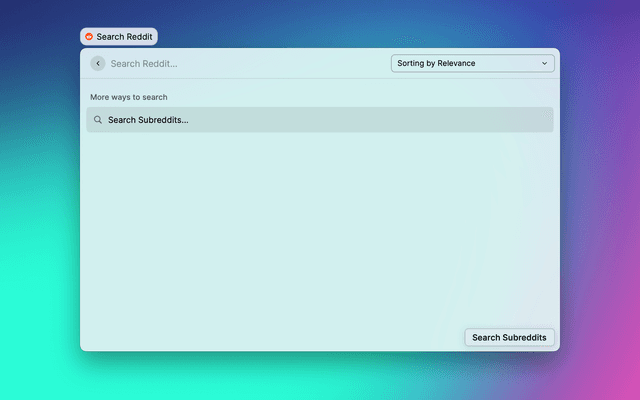Click the desktop wallpaper outside the window
The image size is (640, 400).
pyautogui.click(x=600, y=200)
